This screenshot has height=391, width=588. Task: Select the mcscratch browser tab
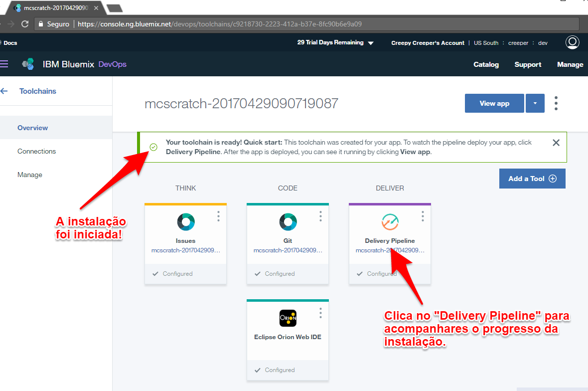(56, 8)
